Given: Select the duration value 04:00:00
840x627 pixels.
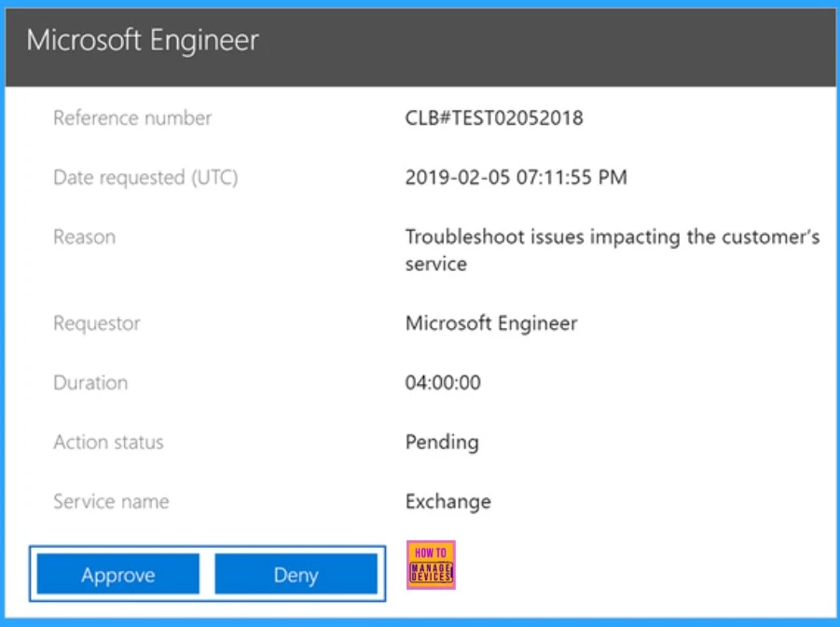Looking at the screenshot, I should tap(443, 382).
